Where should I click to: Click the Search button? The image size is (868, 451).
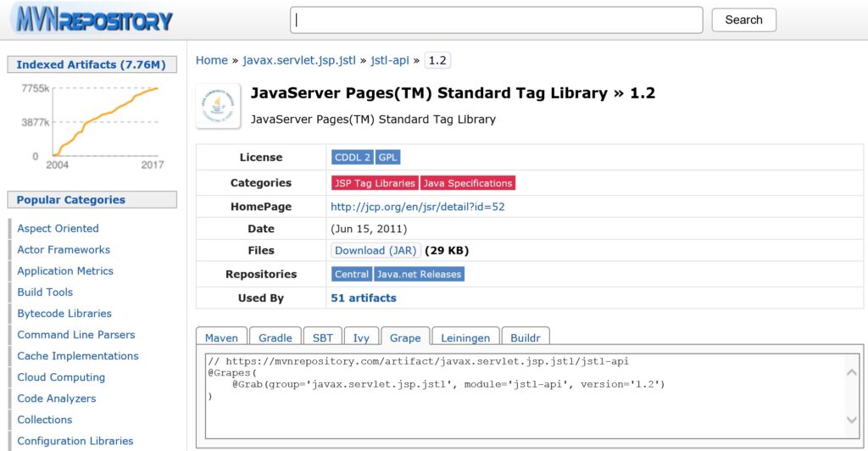pyautogui.click(x=743, y=19)
